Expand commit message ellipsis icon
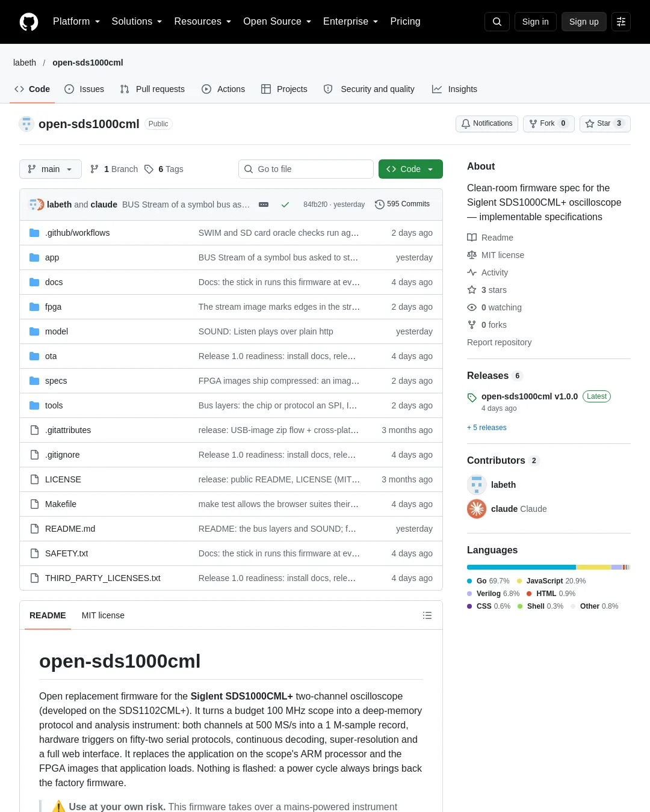650x812 pixels. [x=264, y=205]
